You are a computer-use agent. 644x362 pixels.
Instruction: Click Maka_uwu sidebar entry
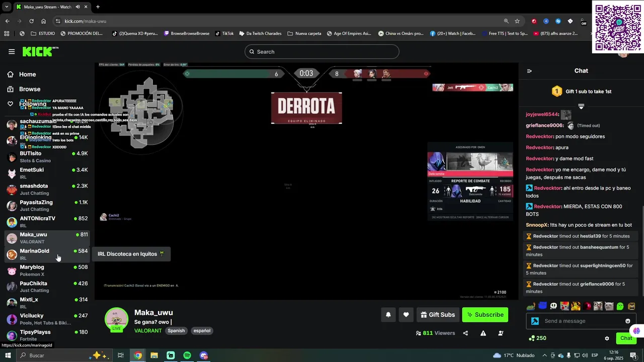pos(47,238)
